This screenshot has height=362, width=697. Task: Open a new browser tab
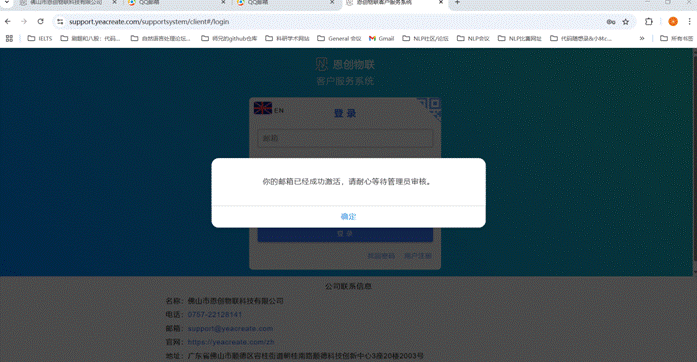pyautogui.click(x=457, y=3)
